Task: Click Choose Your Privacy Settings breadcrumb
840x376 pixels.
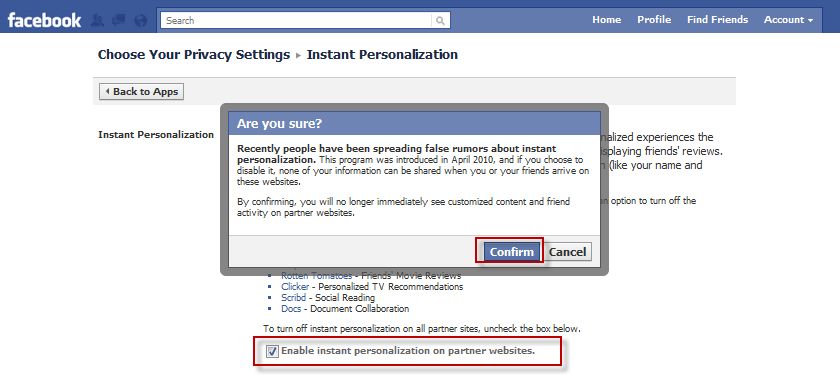Action: (x=194, y=55)
